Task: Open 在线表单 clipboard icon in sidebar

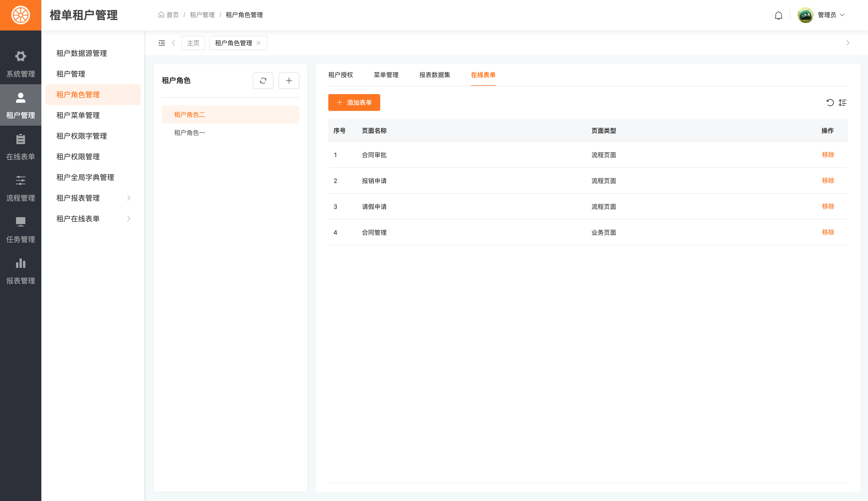Action: (x=21, y=139)
